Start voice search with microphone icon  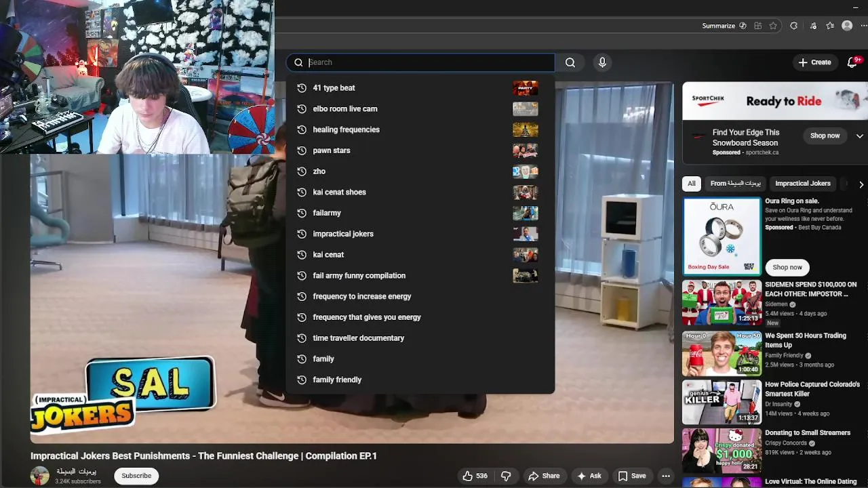(x=602, y=62)
